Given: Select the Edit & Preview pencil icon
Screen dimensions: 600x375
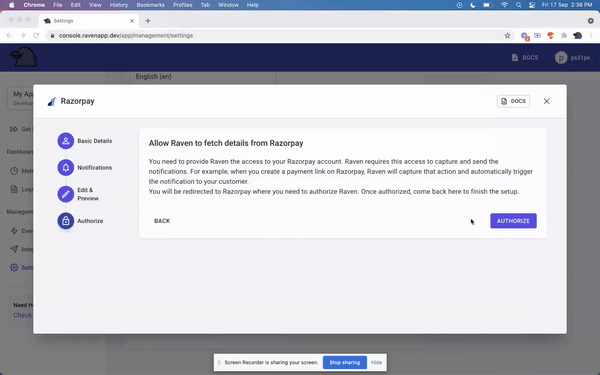Looking at the screenshot, I should tap(66, 194).
